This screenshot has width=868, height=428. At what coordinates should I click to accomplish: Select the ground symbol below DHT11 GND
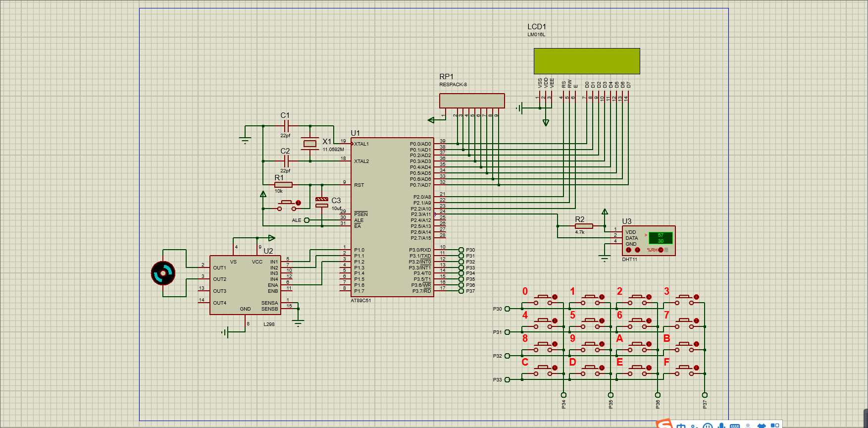pos(604,259)
